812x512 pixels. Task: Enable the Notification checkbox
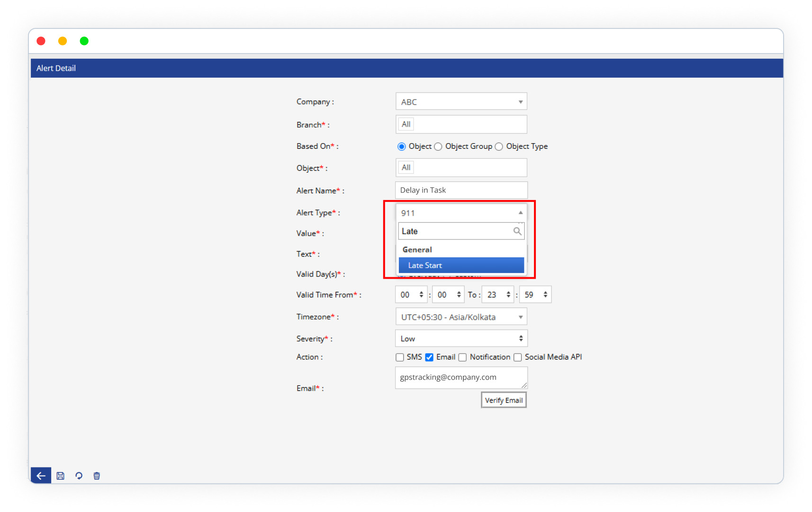pyautogui.click(x=462, y=357)
